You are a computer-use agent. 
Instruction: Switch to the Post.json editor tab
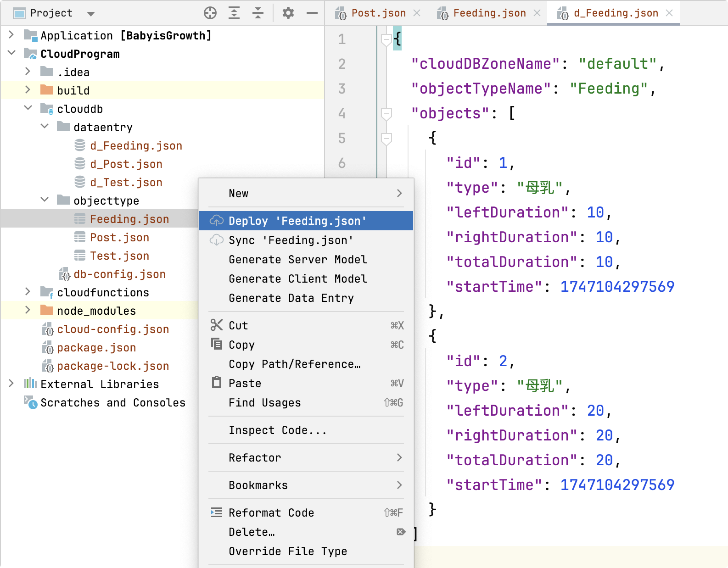(x=378, y=13)
